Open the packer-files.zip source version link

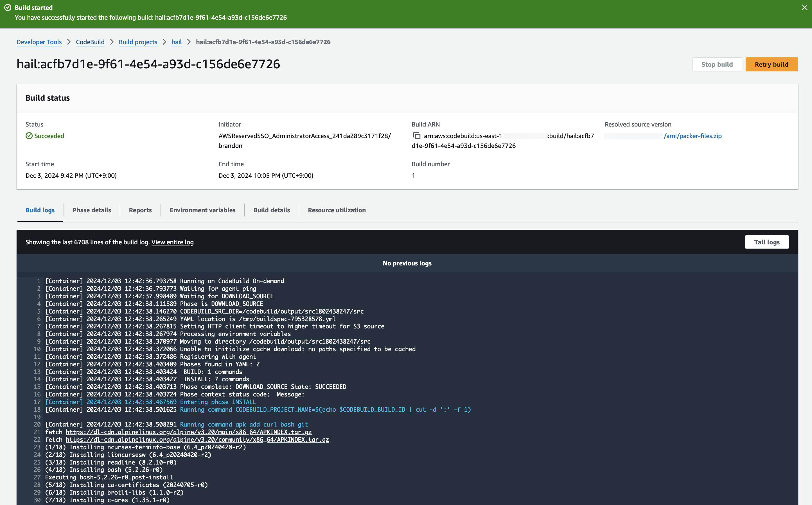(x=693, y=136)
